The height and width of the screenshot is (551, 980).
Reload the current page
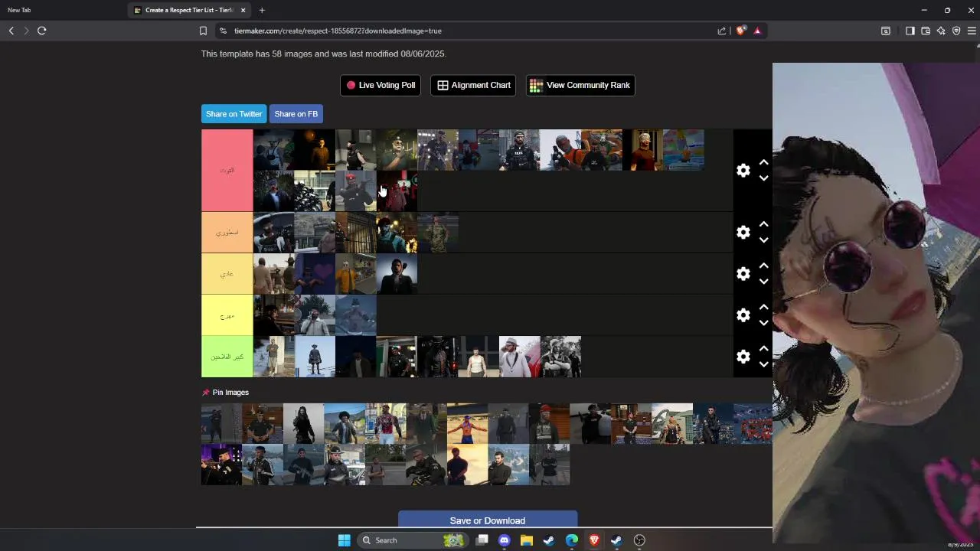pos(42,31)
